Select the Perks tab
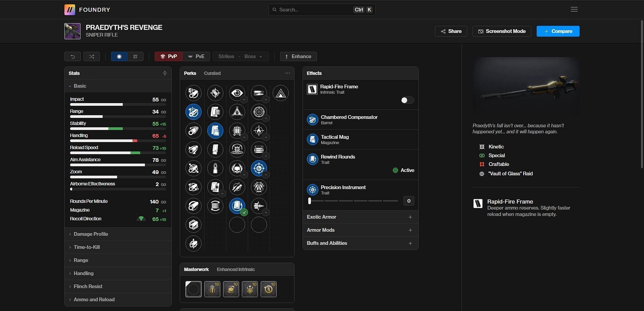Screen dimensions: 644x311 tap(190, 73)
